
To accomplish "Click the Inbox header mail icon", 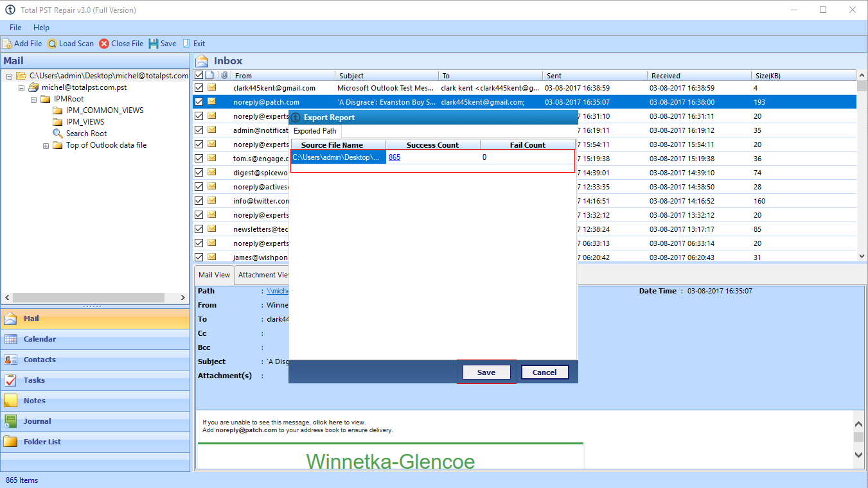I will [202, 61].
